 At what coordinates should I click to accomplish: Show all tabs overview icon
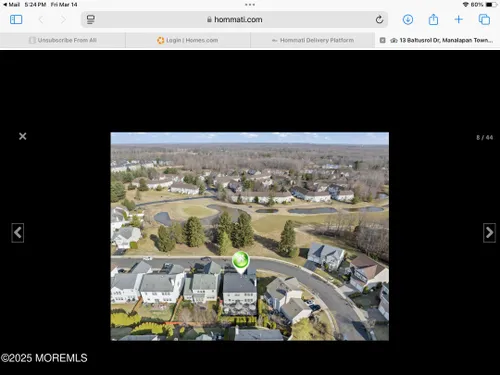coord(484,20)
